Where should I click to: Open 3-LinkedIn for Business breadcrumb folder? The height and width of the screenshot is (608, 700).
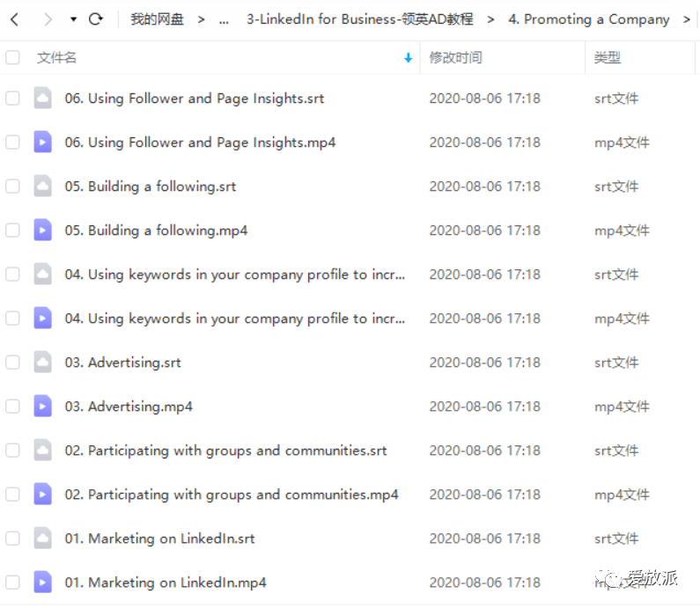click(359, 19)
